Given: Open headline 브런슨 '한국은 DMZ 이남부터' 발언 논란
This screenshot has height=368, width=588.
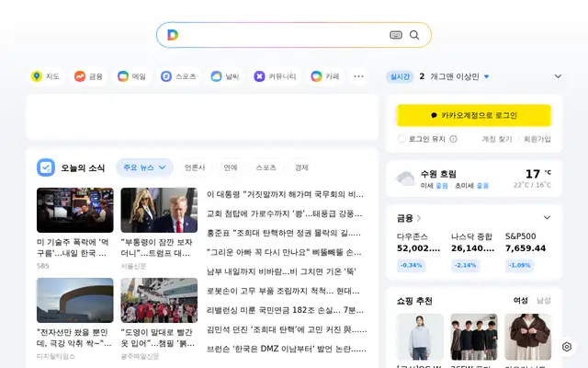Looking at the screenshot, I should click(287, 349).
